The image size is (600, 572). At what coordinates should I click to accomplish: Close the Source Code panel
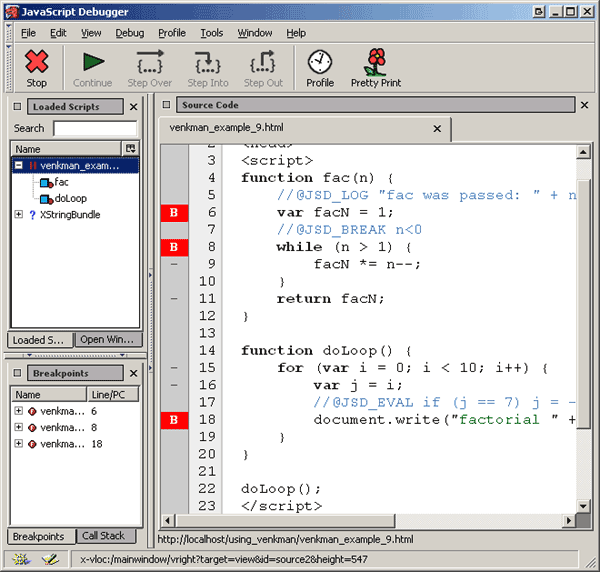(584, 105)
